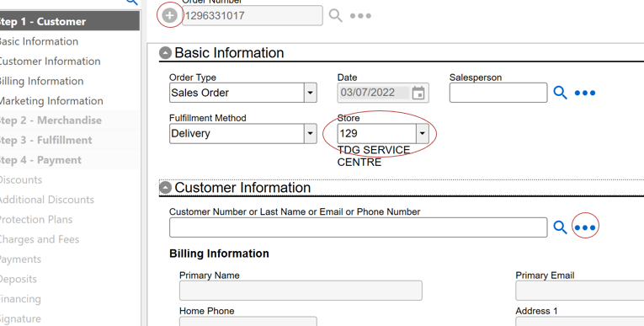This screenshot has height=326, width=644.
Task: Click the calendar icon in Date field
Action: [x=418, y=93]
